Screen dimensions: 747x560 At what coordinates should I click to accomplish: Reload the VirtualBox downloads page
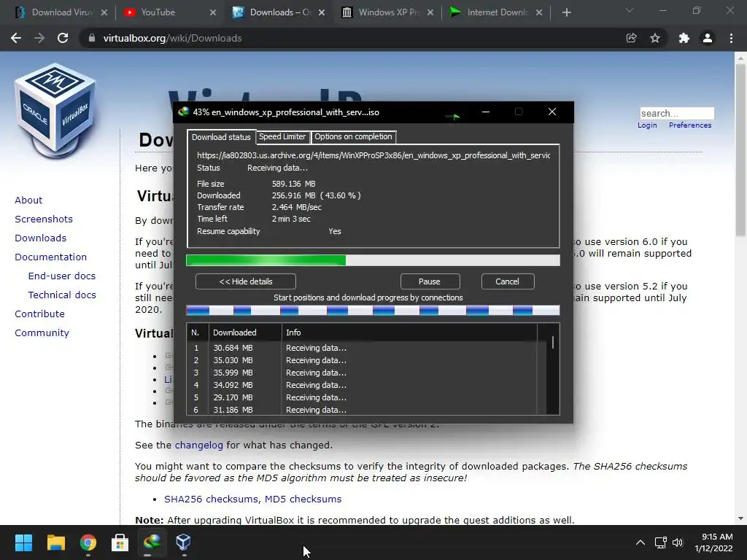[x=63, y=38]
